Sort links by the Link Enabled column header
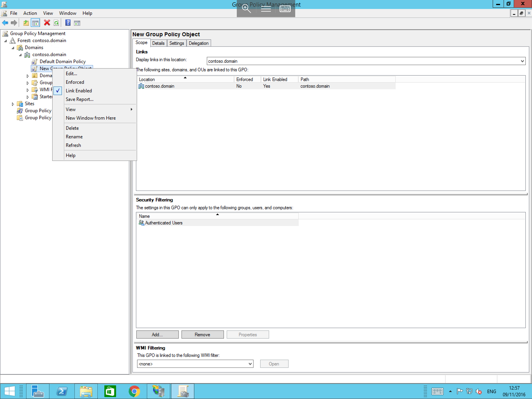This screenshot has height=399, width=532. tap(279, 79)
